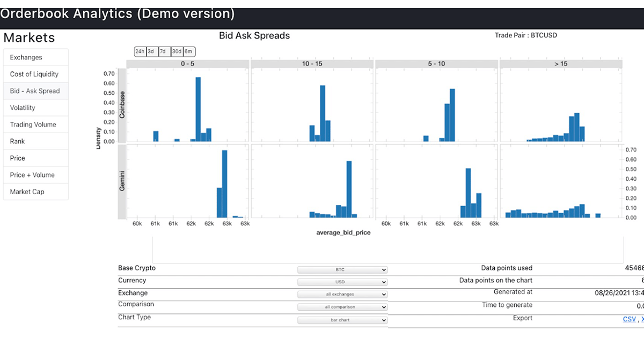Select the 24h time range button
The width and height of the screenshot is (644, 338).
(140, 52)
